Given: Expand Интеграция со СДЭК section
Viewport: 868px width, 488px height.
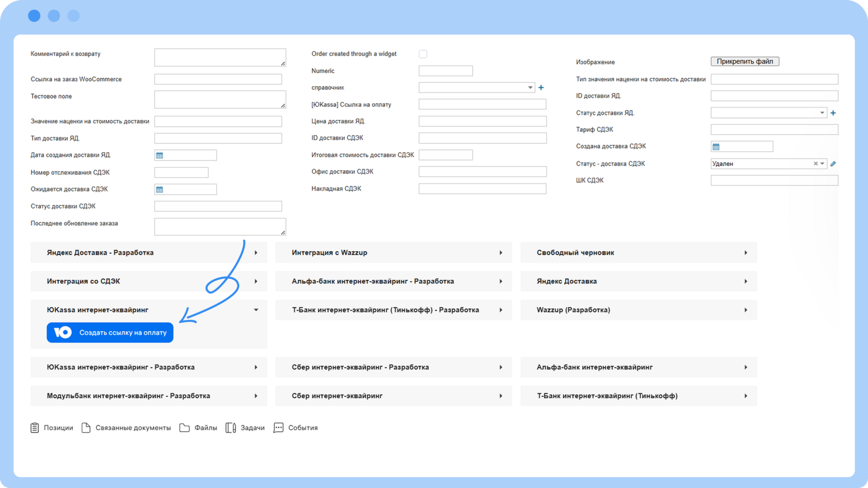Looking at the screenshot, I should (149, 281).
